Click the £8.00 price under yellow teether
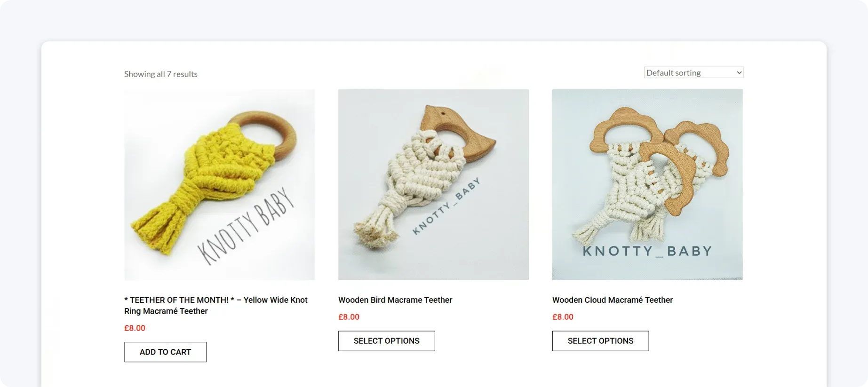Viewport: 868px width, 387px height. 135,328
